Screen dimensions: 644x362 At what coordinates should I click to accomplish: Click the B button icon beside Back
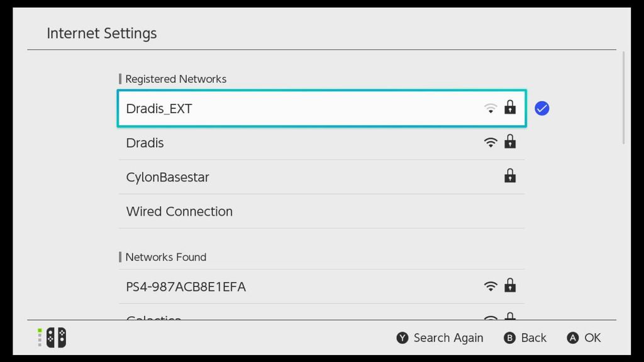pyautogui.click(x=509, y=337)
